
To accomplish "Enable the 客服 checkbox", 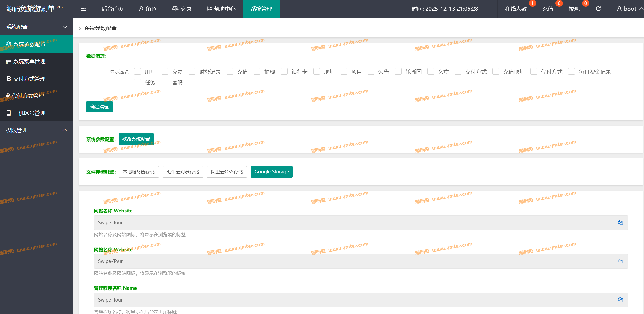I will click(x=165, y=82).
